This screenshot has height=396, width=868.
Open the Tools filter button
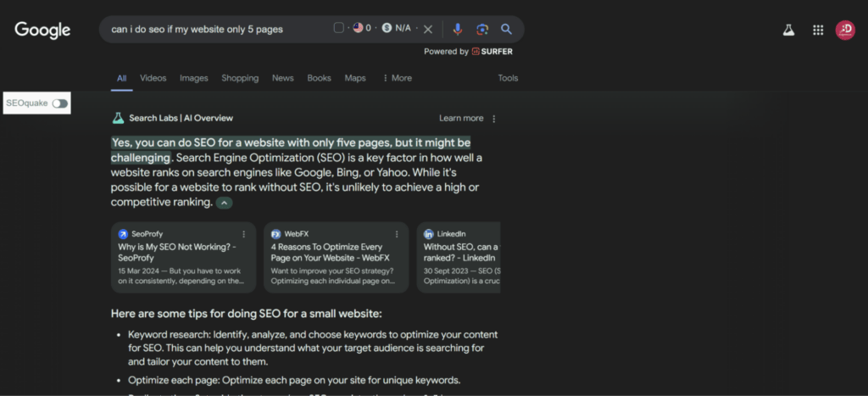(508, 78)
